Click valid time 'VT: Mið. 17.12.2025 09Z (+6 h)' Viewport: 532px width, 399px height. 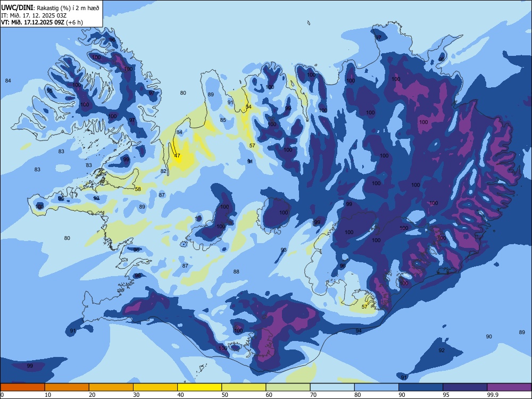pos(41,22)
